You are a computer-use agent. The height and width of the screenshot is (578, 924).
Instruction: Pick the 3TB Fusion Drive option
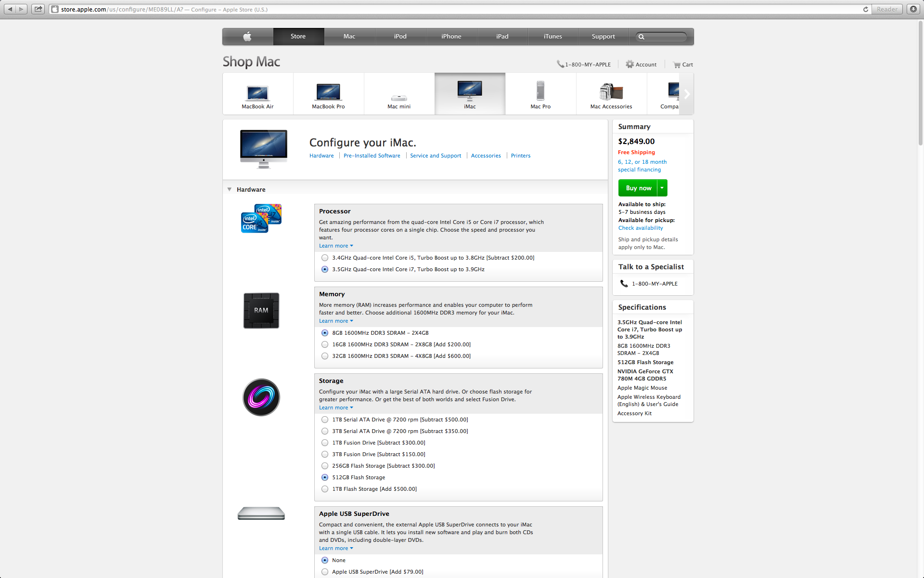pos(325,454)
